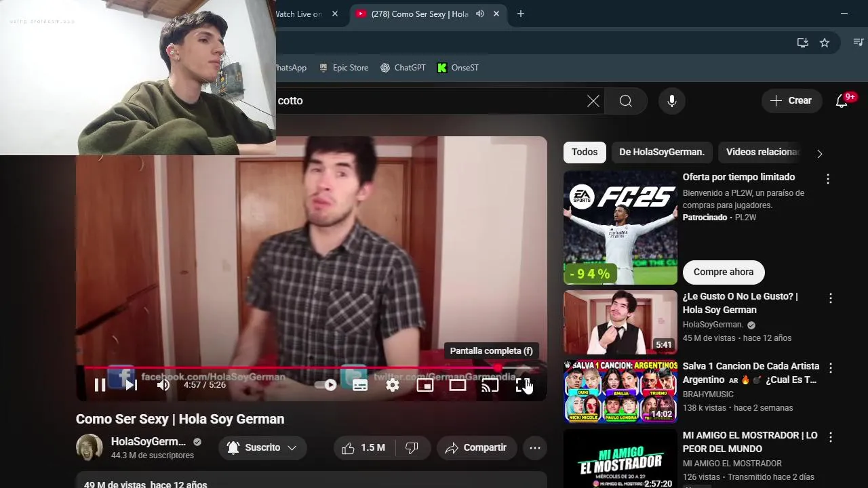868x488 pixels.
Task: Cast the video to a TV
Action: 490,385
